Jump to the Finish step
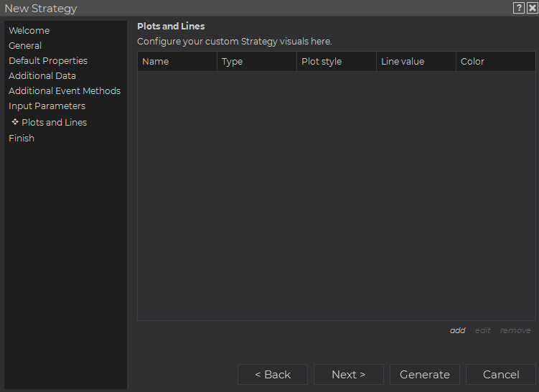The width and height of the screenshot is (539, 392). click(22, 139)
